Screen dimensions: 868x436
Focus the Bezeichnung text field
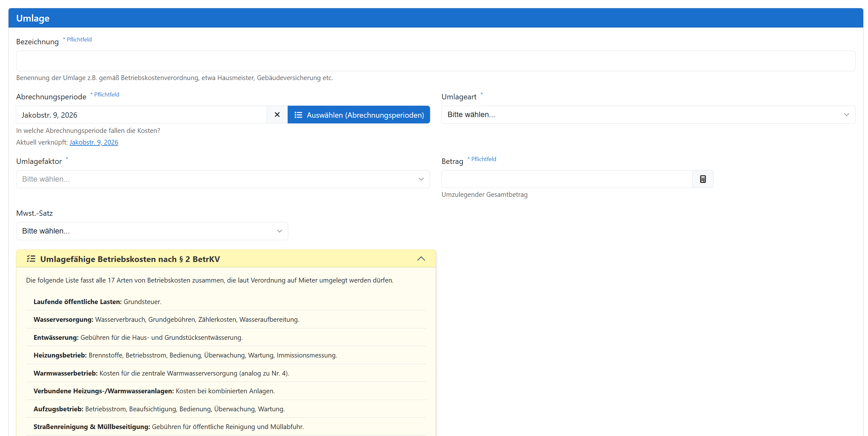[435, 61]
